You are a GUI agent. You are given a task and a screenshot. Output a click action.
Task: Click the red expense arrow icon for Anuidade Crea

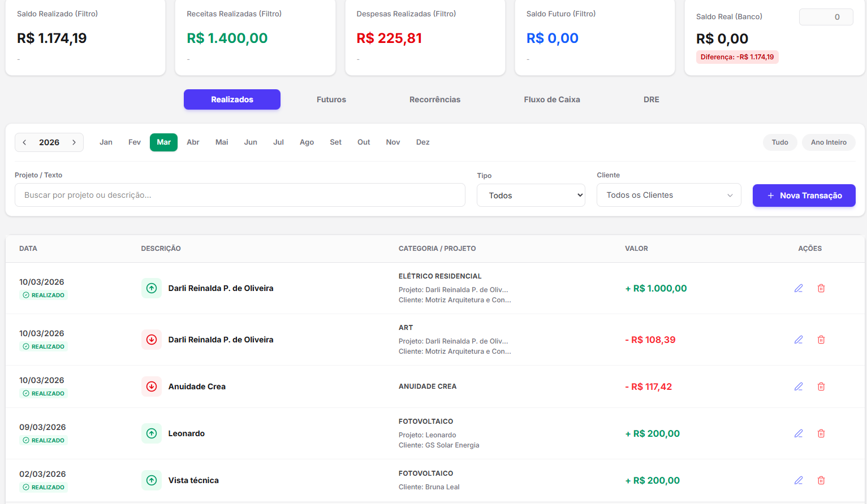point(152,386)
